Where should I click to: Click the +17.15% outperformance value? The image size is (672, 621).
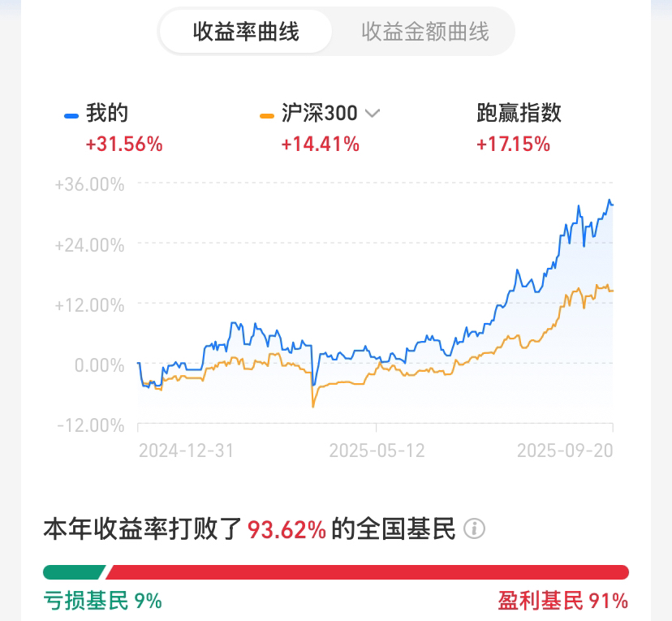click(513, 144)
